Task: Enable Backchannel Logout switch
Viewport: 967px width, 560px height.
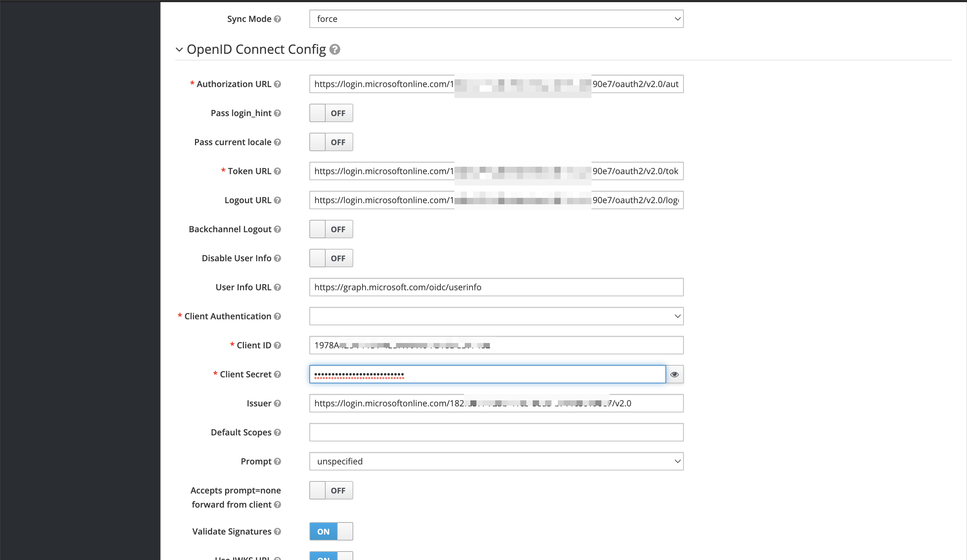Action: pos(331,229)
